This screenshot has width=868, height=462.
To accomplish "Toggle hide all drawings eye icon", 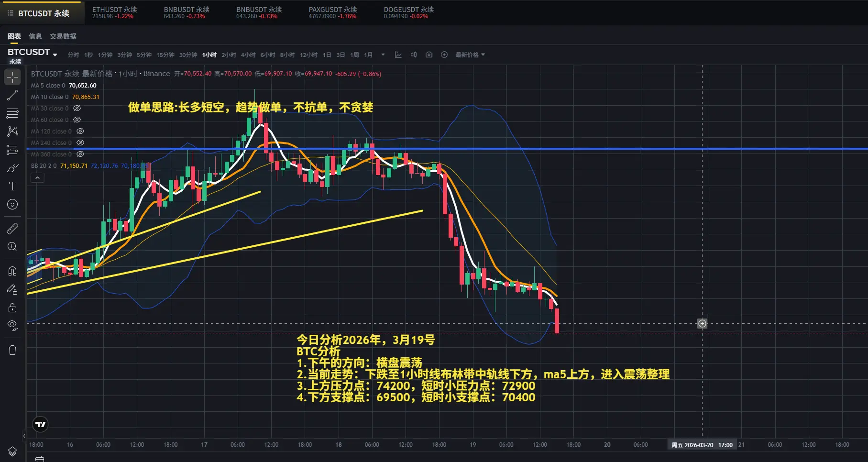I will (x=12, y=326).
